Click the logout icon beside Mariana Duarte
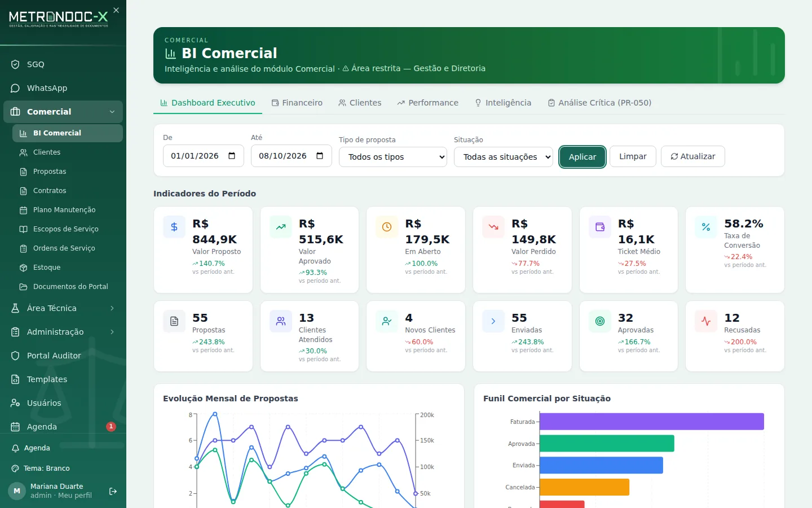 coord(113,491)
